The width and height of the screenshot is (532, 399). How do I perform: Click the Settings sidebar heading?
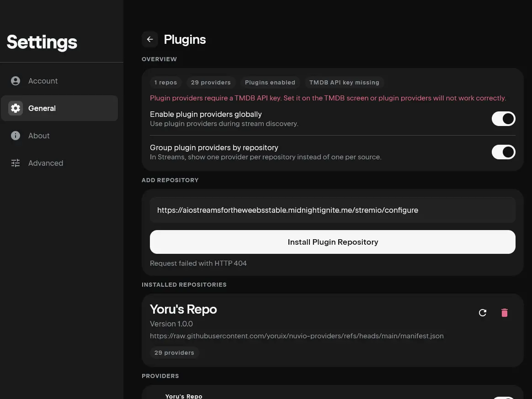pos(42,42)
